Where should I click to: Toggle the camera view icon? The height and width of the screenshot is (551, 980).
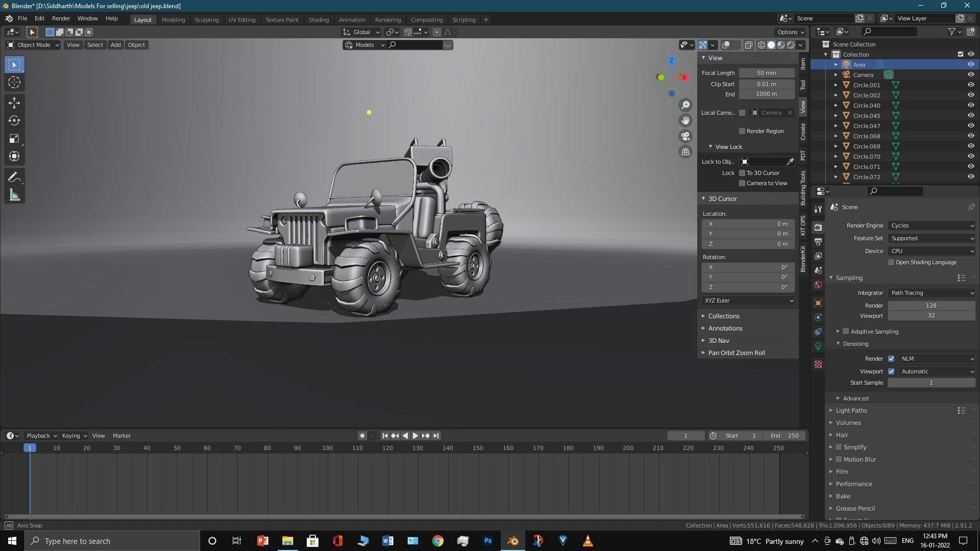[685, 136]
